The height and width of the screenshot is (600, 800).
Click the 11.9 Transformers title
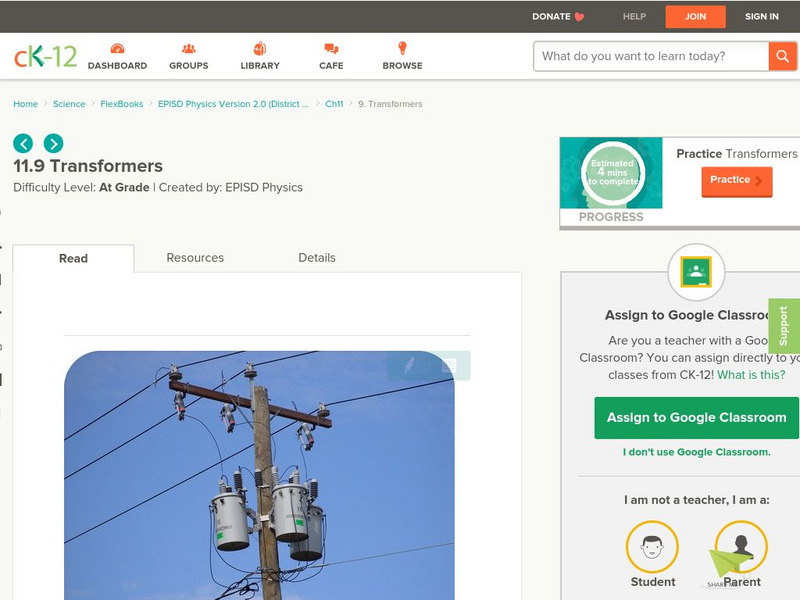(x=88, y=166)
